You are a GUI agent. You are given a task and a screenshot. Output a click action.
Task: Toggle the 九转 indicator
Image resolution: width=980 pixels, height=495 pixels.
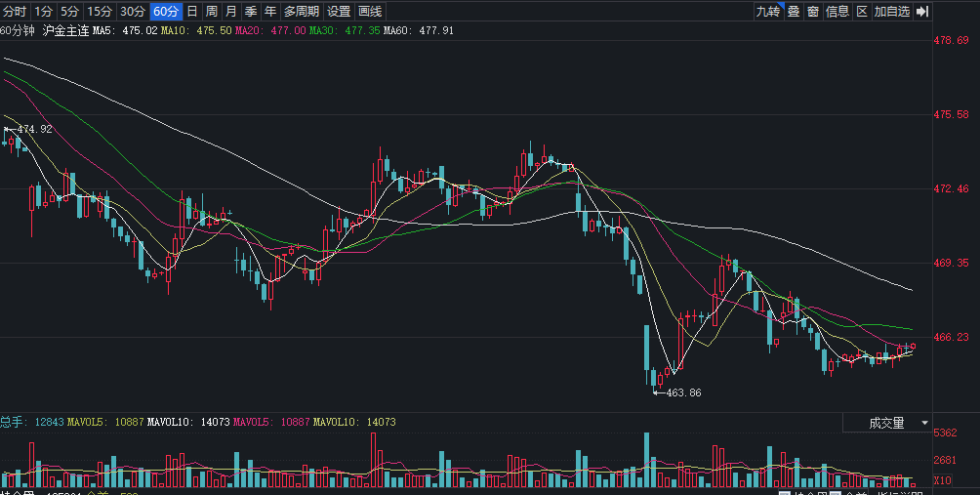click(768, 12)
